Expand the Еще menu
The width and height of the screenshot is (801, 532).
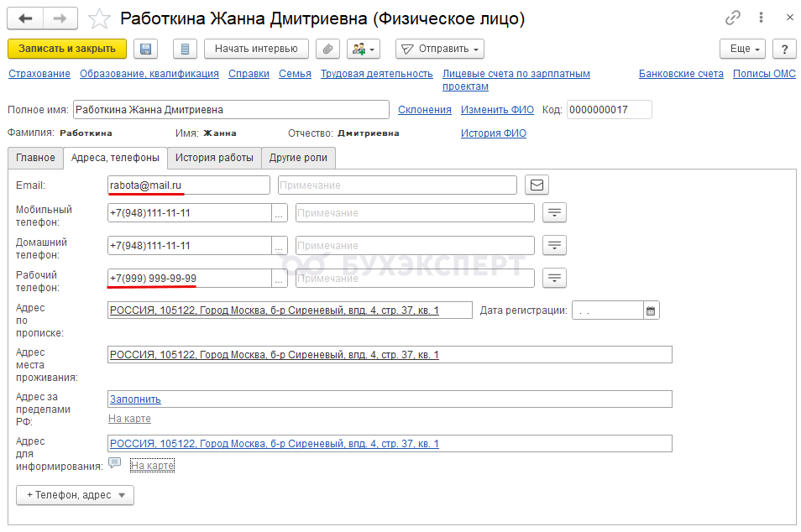pos(742,49)
